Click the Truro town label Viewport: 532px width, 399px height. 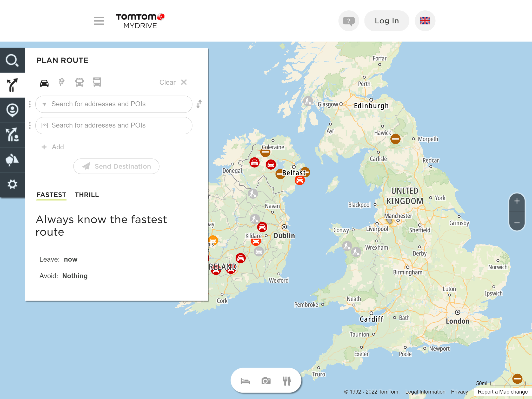[x=318, y=374]
